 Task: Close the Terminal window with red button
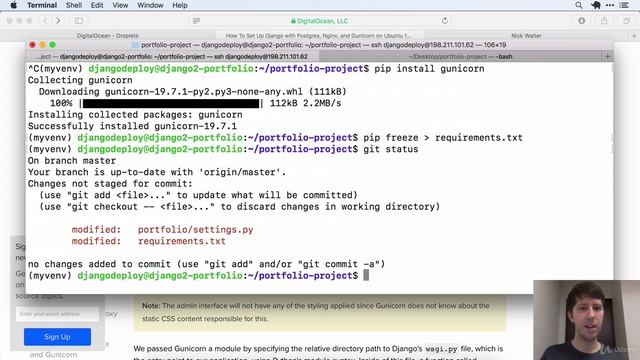33,45
